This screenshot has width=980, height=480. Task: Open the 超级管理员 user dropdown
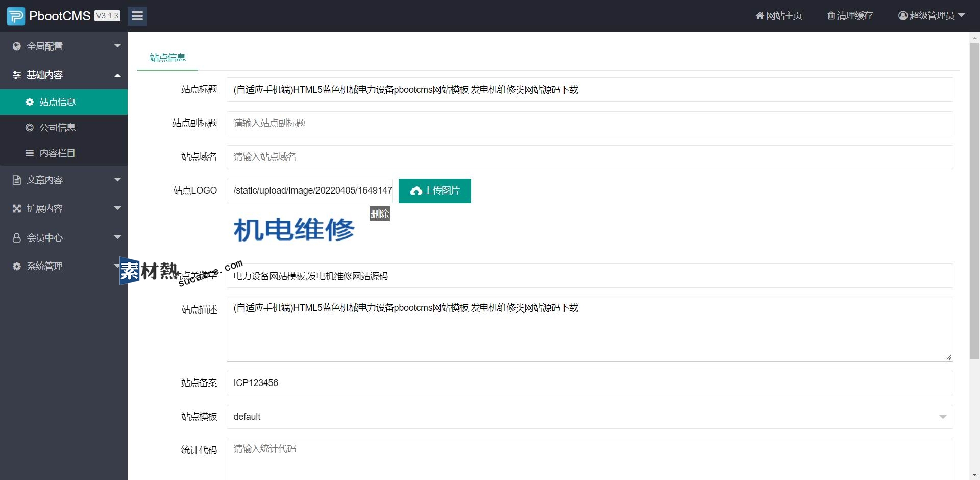click(932, 16)
